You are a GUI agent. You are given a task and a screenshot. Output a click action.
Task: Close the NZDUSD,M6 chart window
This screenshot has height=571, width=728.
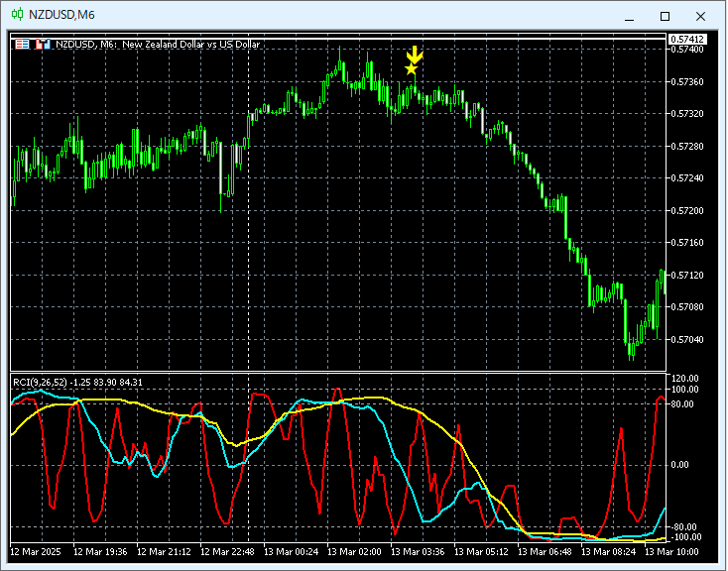click(700, 16)
